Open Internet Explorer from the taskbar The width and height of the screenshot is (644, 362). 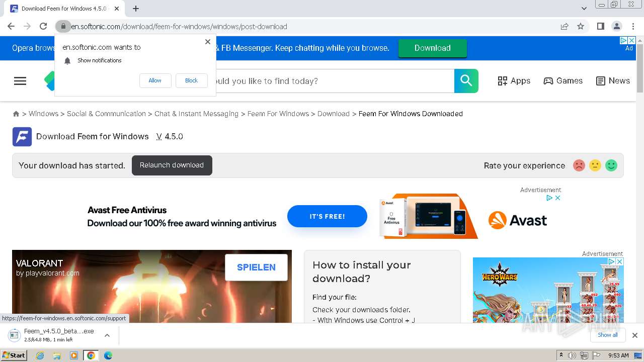[x=40, y=355]
